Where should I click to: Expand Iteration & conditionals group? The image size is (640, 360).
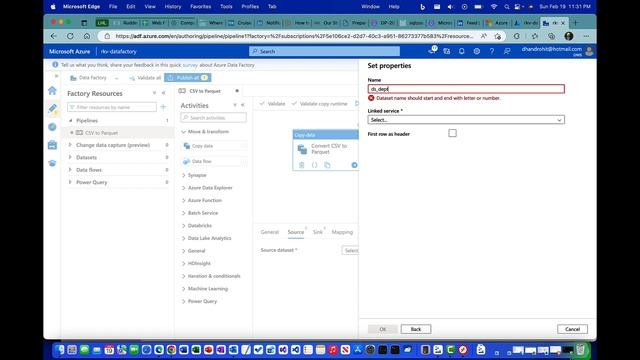[x=184, y=276]
